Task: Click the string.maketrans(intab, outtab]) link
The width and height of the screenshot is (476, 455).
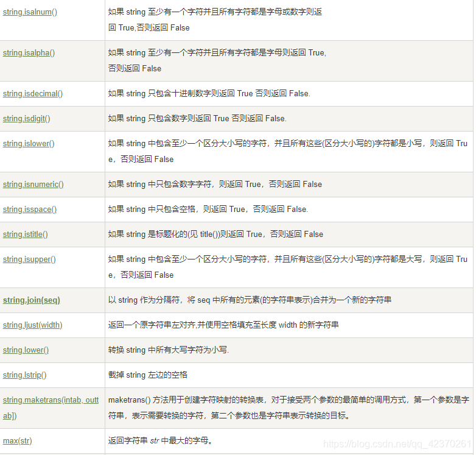Action: click(51, 408)
